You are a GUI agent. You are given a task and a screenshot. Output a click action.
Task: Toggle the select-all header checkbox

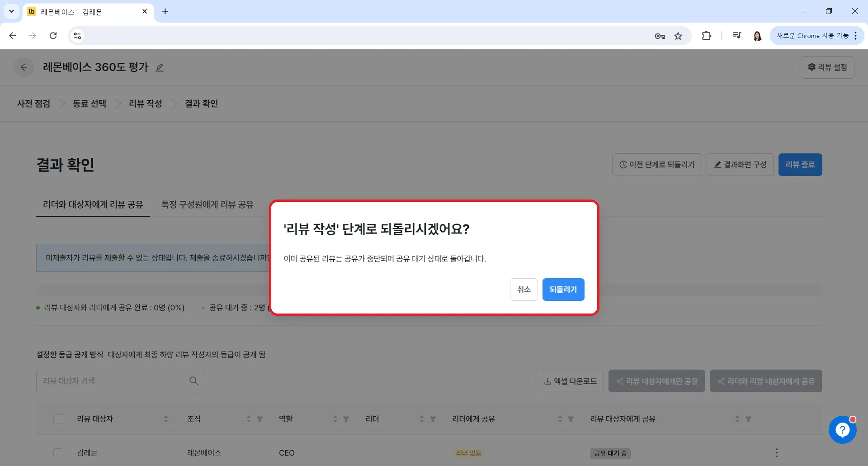click(x=58, y=419)
